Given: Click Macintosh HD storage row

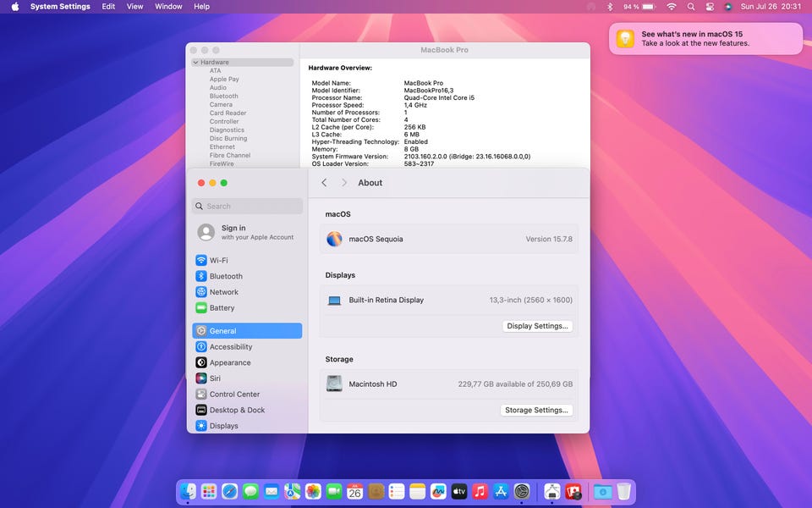Looking at the screenshot, I should point(449,384).
